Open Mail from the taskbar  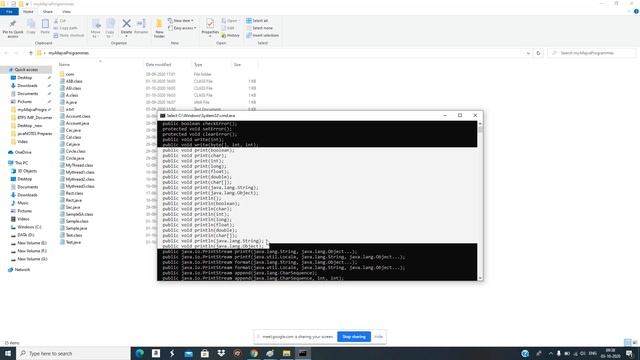189,353
